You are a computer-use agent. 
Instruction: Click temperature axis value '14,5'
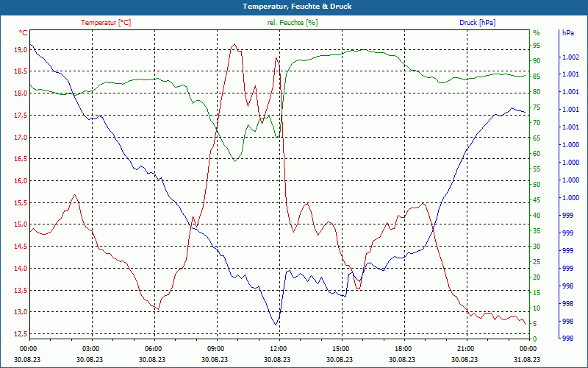[x=21, y=247]
